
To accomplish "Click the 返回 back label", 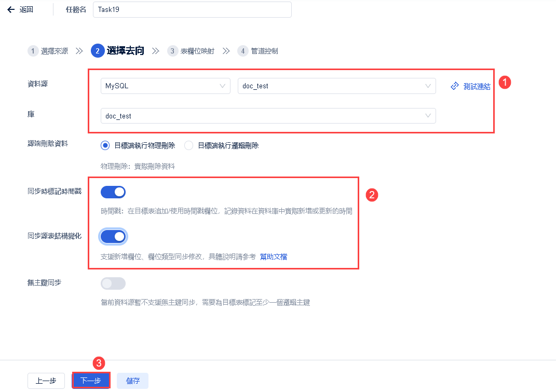I will [26, 9].
